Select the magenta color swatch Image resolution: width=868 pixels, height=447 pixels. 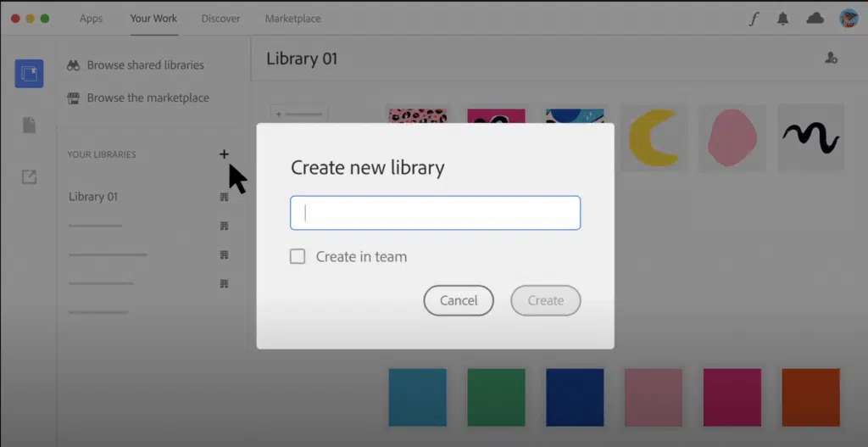732,398
